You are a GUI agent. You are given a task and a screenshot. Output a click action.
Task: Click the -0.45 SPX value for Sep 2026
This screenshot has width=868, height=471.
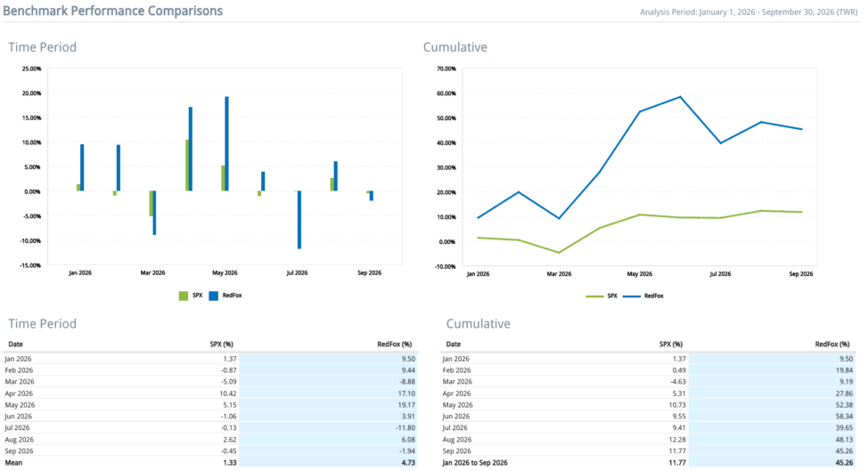pos(228,451)
